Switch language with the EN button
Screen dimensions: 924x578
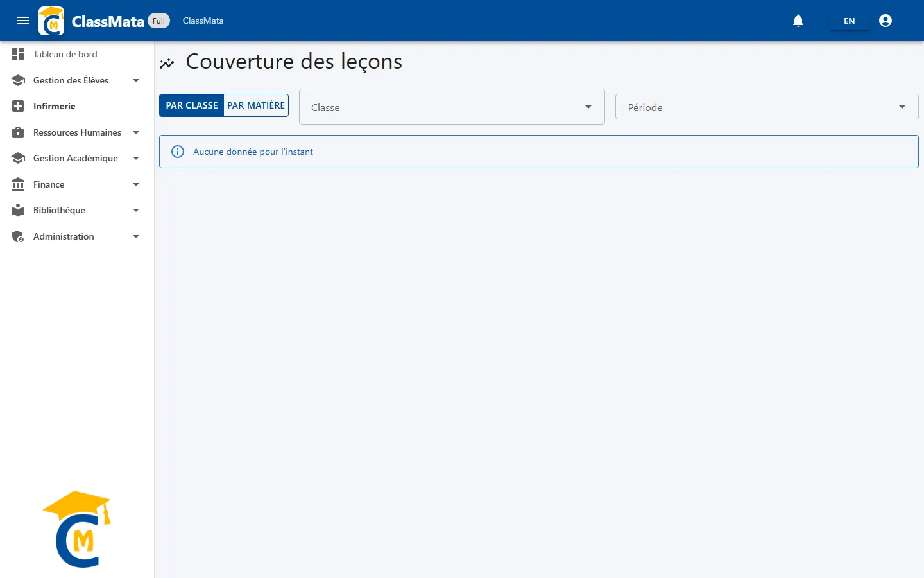coord(850,21)
